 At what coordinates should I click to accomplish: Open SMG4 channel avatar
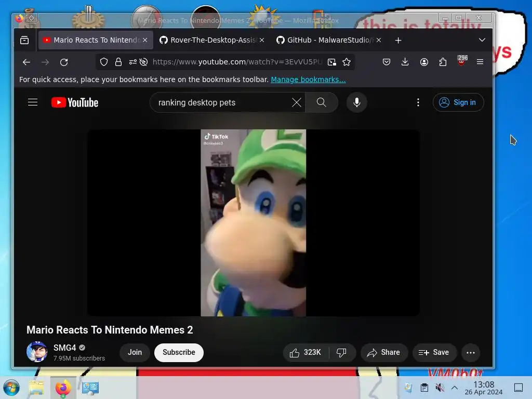click(x=37, y=352)
